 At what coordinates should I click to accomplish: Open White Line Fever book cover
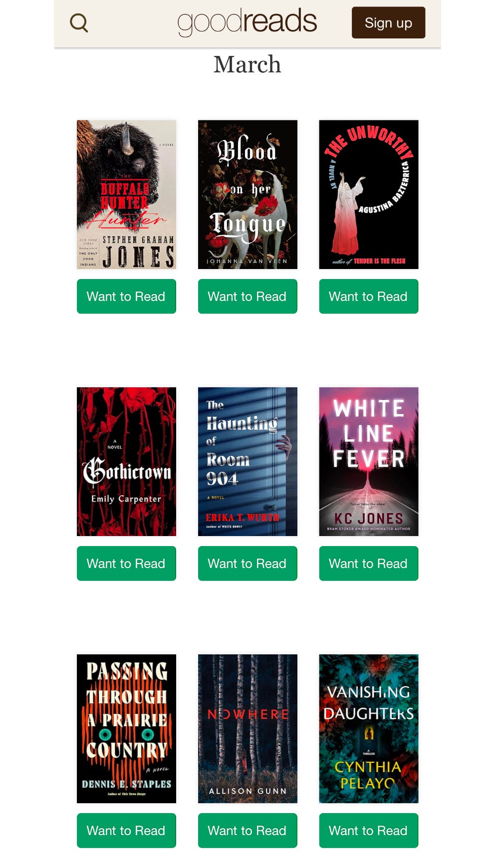point(369,462)
